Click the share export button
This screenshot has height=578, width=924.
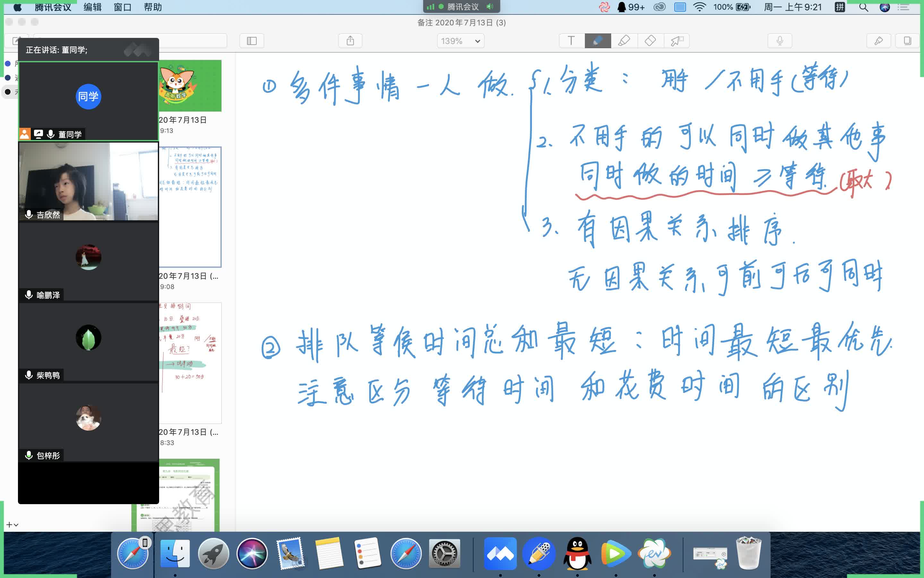coord(350,41)
